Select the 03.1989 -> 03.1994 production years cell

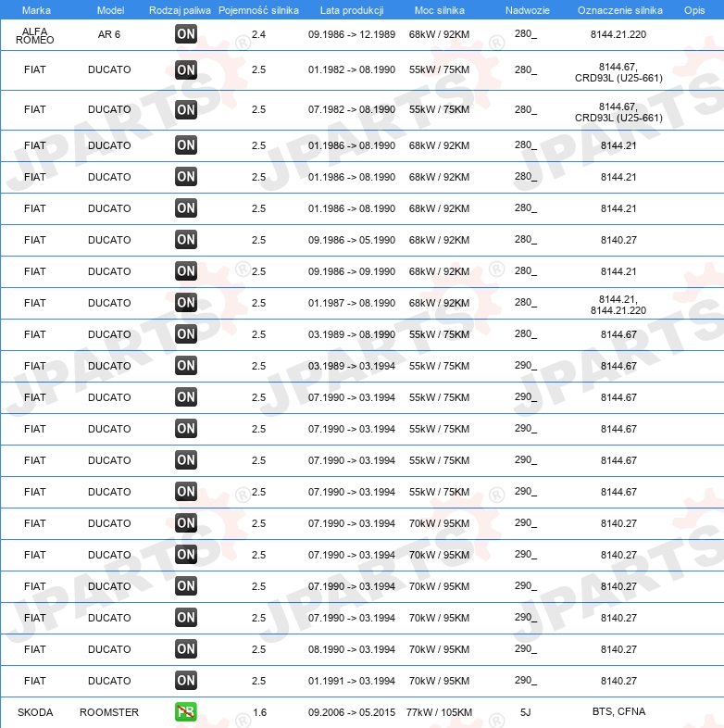coord(352,367)
